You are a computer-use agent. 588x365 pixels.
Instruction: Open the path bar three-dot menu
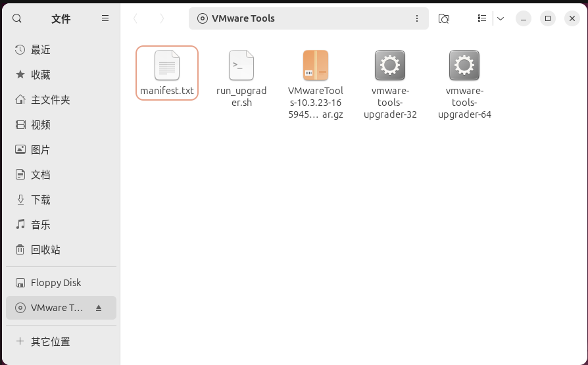(x=416, y=18)
